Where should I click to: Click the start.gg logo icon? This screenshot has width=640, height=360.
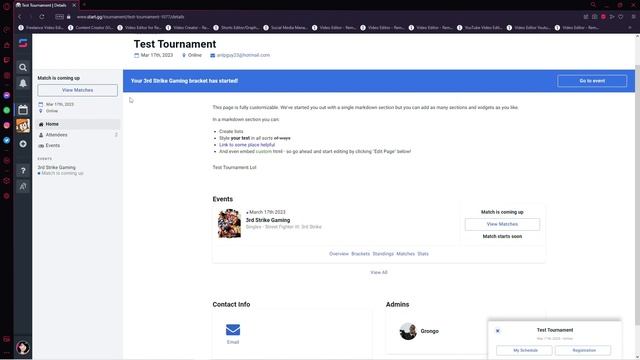pyautogui.click(x=23, y=43)
